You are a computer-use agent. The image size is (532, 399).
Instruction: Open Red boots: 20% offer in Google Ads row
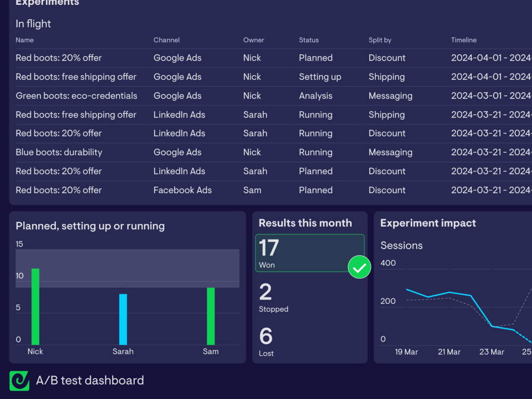[x=59, y=57]
